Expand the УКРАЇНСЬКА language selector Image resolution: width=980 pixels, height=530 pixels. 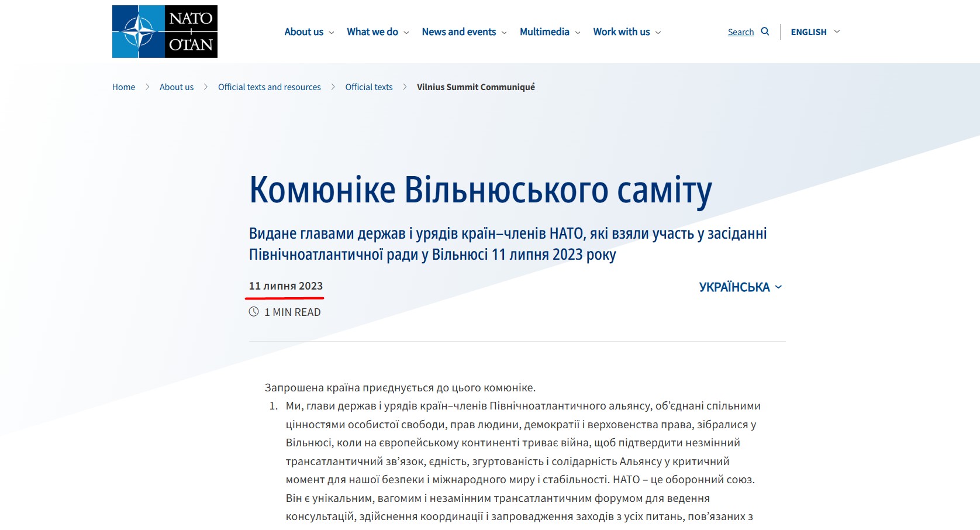tap(741, 287)
